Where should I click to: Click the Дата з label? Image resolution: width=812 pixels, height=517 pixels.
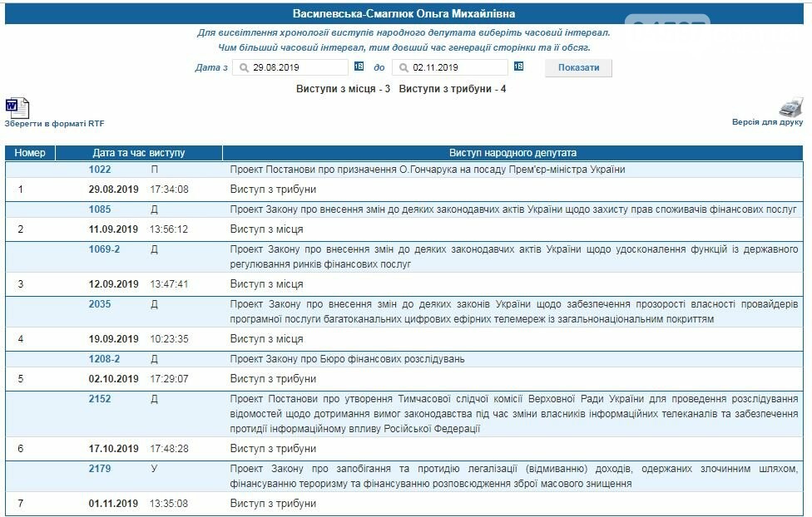tap(210, 67)
